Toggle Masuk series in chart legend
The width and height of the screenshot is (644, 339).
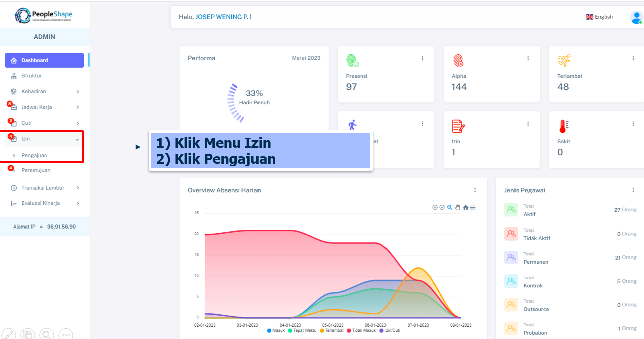(x=276, y=331)
